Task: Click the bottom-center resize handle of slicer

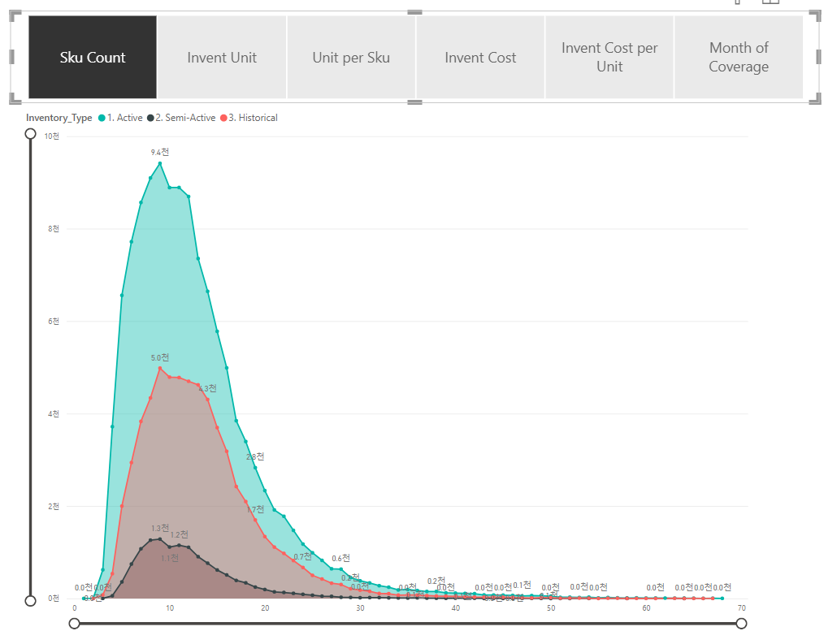Action: pos(414,102)
